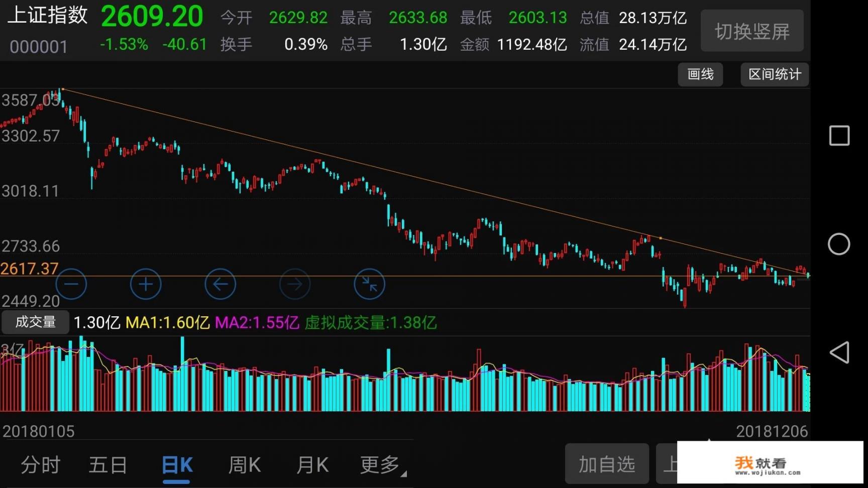Screen dimensions: 868x488
Task: Open the 画线 drawing tool
Action: pyautogui.click(x=700, y=74)
